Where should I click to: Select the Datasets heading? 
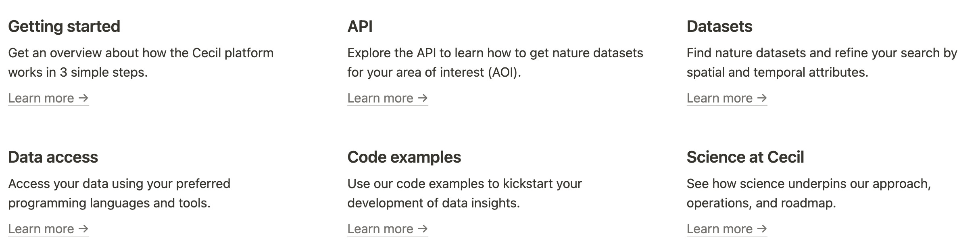(719, 26)
